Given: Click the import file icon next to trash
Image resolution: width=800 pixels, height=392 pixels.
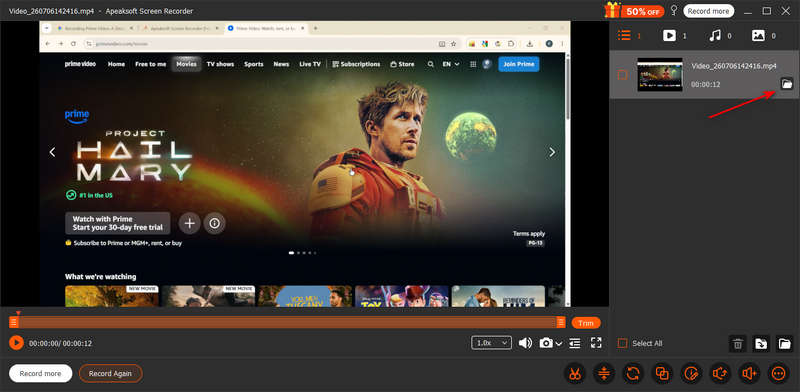Looking at the screenshot, I should [x=761, y=344].
